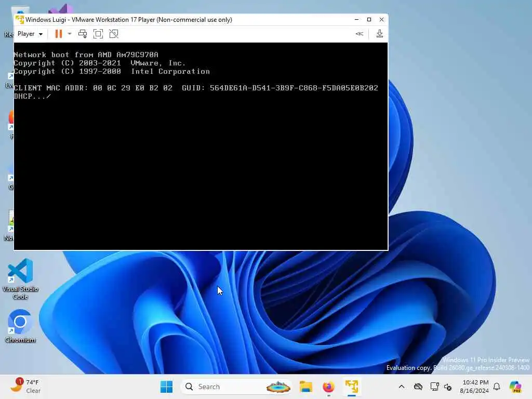The height and width of the screenshot is (399, 532).
Task: Click the cloud sync tray icon
Action: tap(418, 387)
